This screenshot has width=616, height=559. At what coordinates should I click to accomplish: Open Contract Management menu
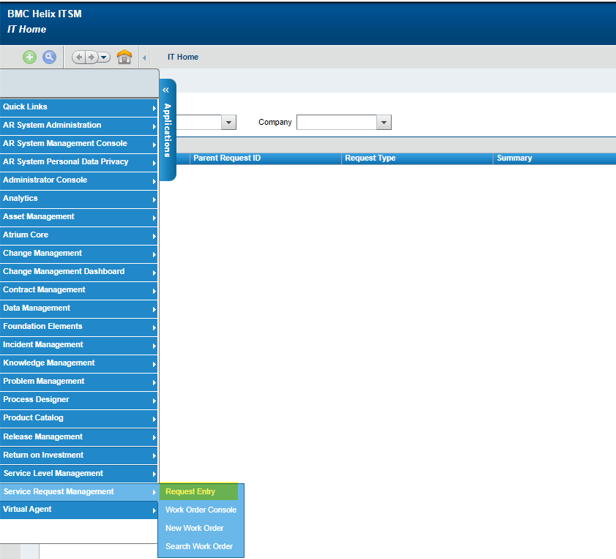pyautogui.click(x=79, y=290)
